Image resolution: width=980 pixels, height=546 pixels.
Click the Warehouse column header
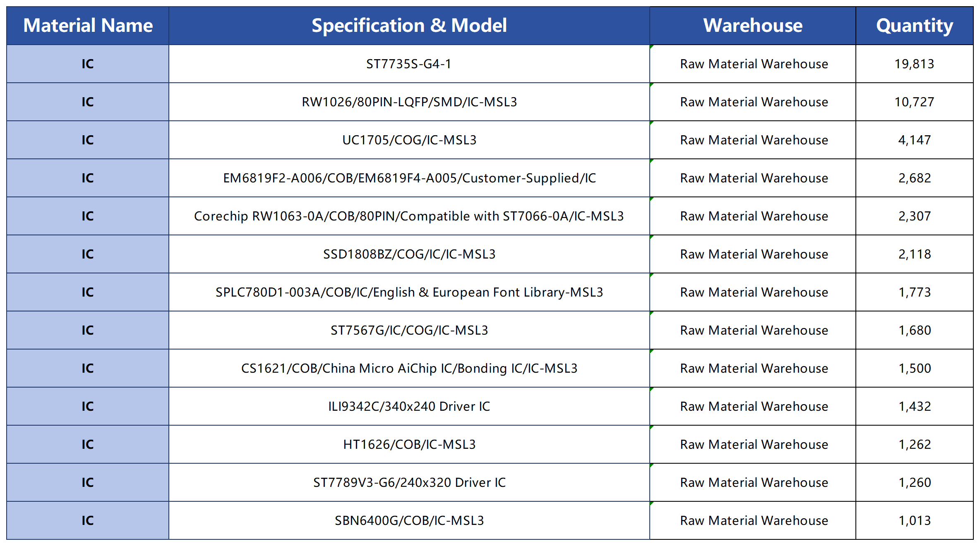click(752, 26)
